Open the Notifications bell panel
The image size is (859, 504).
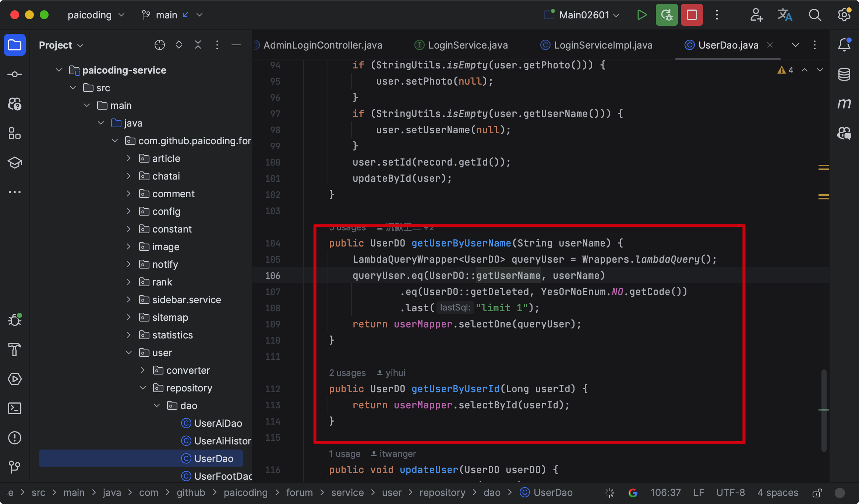844,45
